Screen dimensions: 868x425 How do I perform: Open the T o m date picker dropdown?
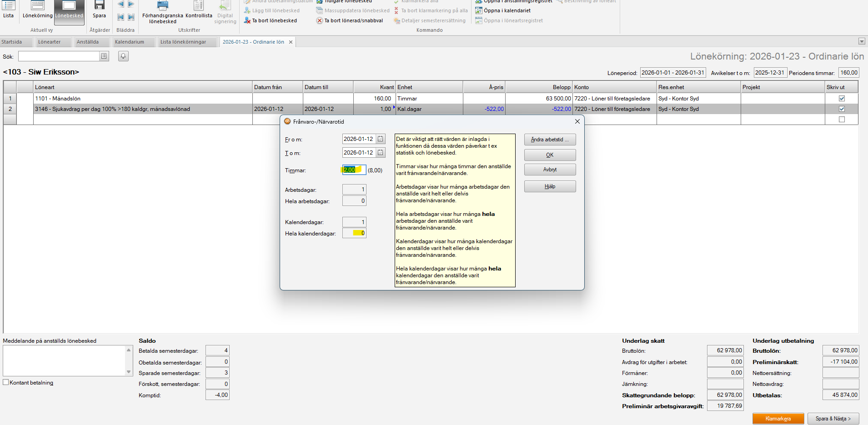pyautogui.click(x=381, y=153)
